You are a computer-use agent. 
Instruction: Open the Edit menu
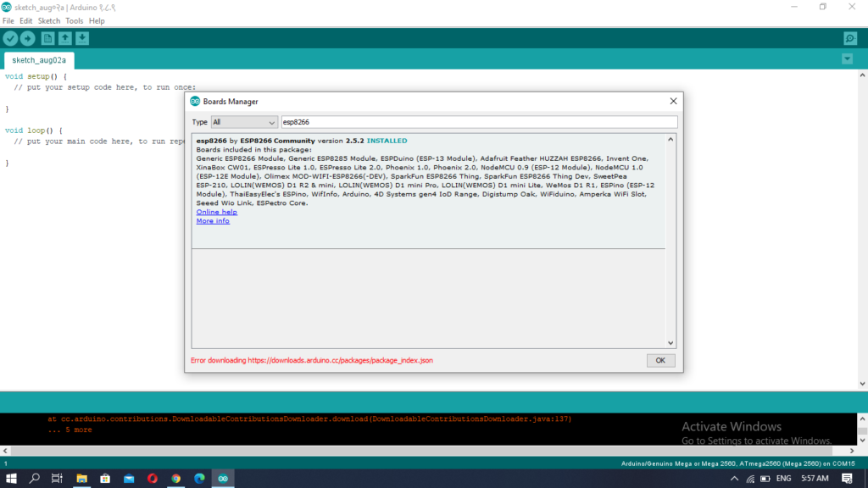pyautogui.click(x=26, y=21)
